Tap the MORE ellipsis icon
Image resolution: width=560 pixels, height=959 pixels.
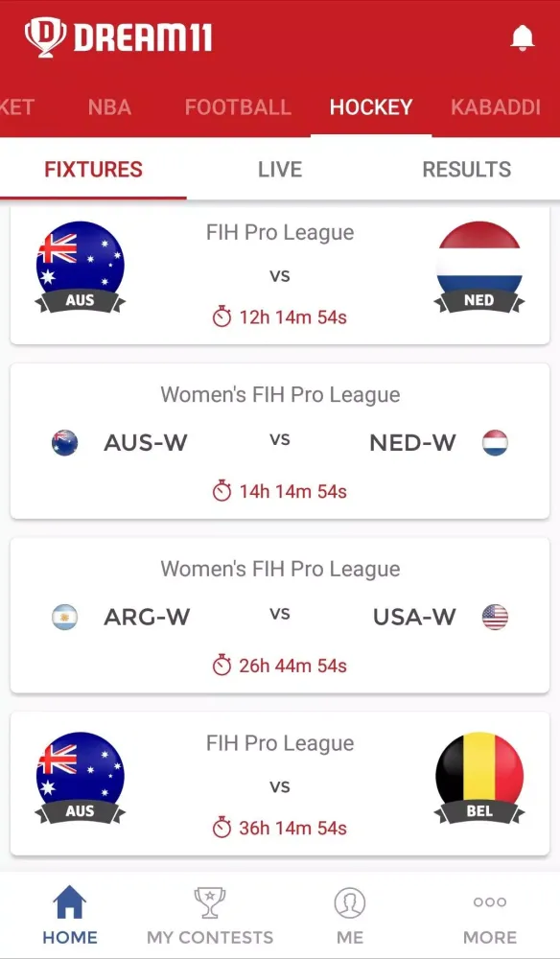tap(489, 901)
